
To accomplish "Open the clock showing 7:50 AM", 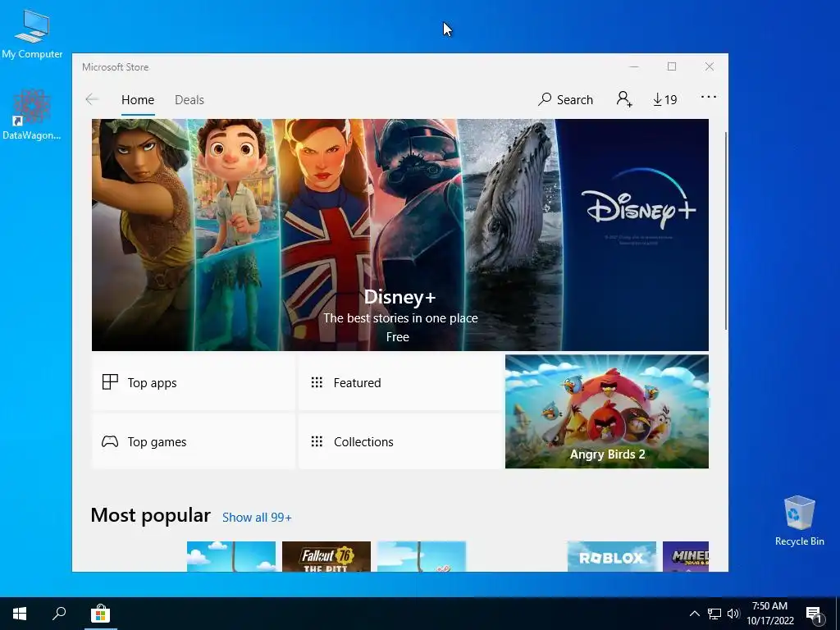I will (x=769, y=614).
